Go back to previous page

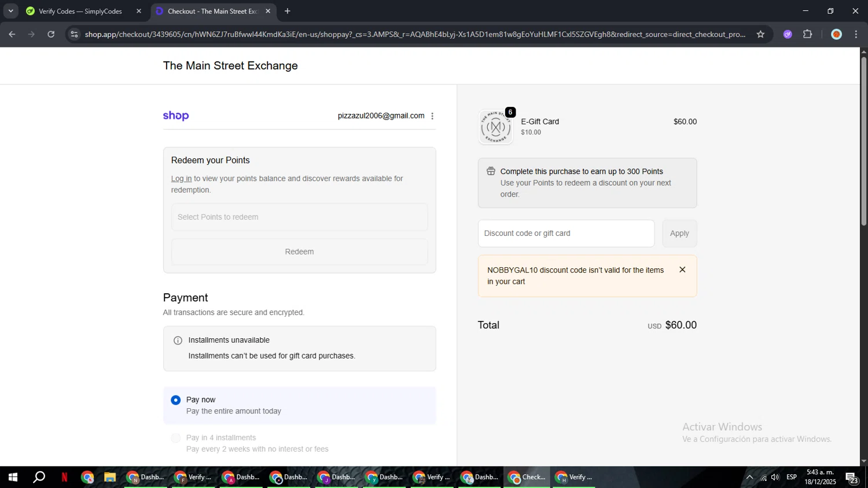pos(12,34)
